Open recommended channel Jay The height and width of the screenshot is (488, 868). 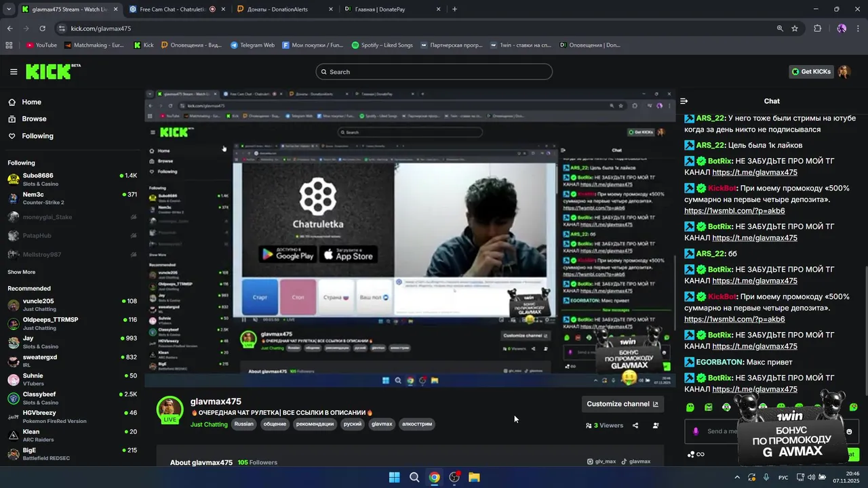tap(71, 342)
